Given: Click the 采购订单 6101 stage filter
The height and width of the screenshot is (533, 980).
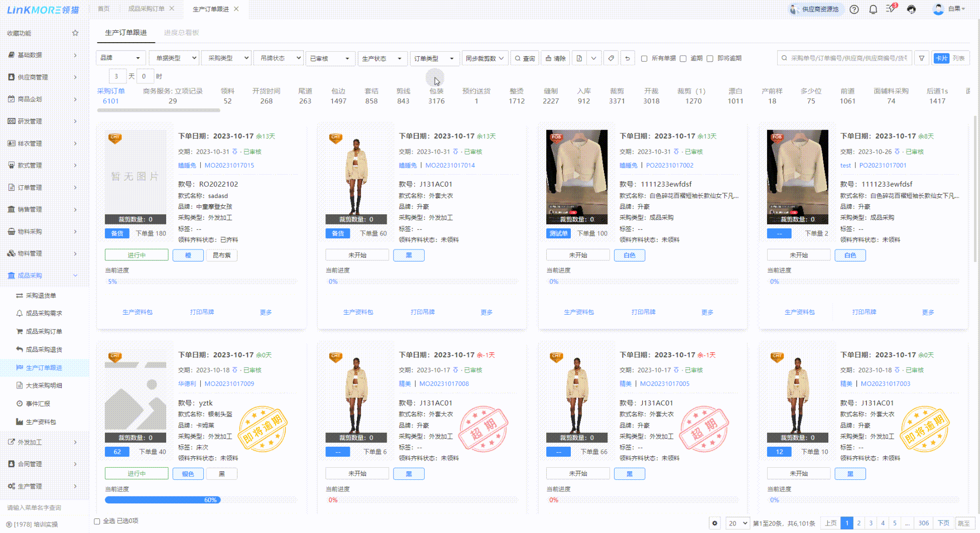Looking at the screenshot, I should click(111, 96).
